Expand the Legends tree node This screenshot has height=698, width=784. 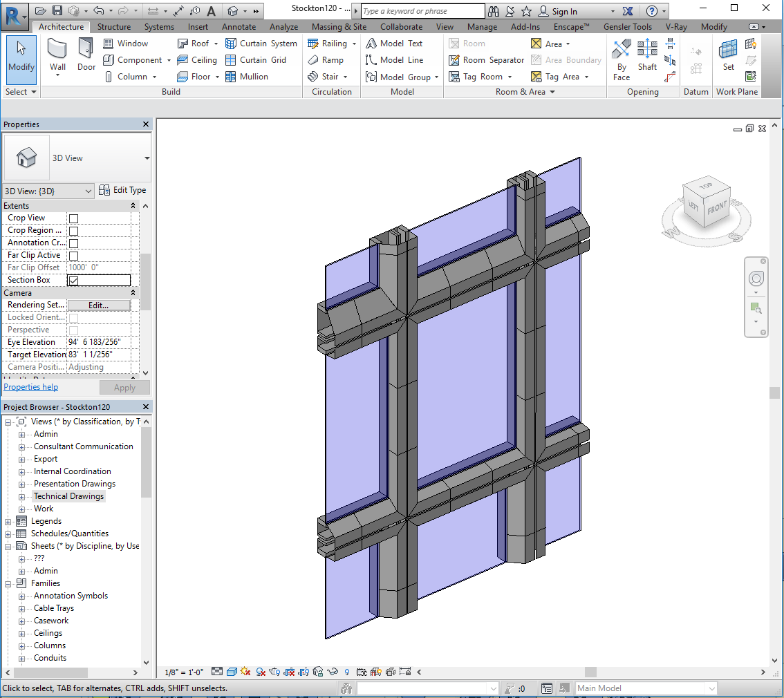click(8, 521)
